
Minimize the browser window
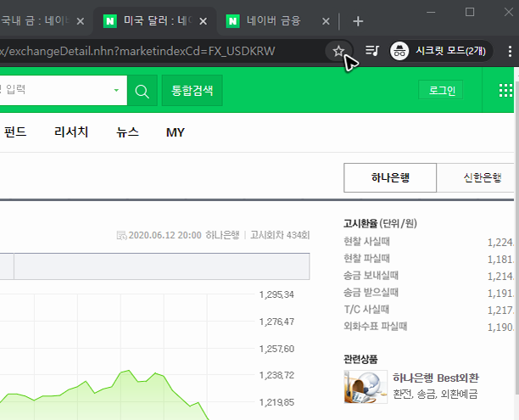(x=431, y=12)
